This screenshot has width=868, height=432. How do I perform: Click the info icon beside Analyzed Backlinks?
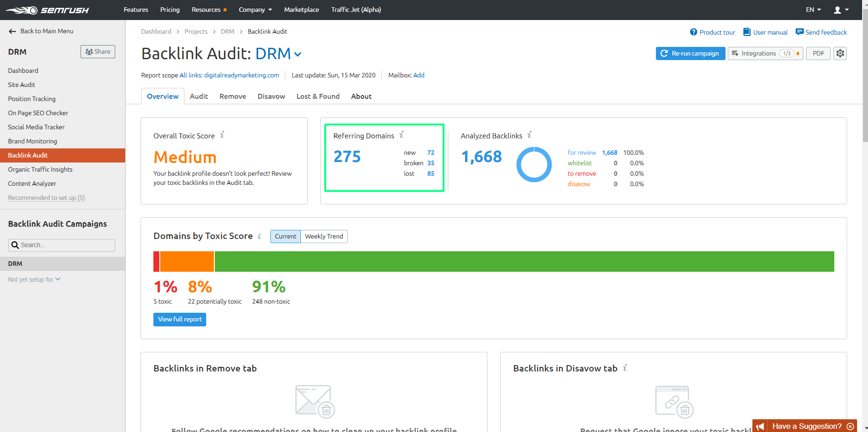click(529, 135)
